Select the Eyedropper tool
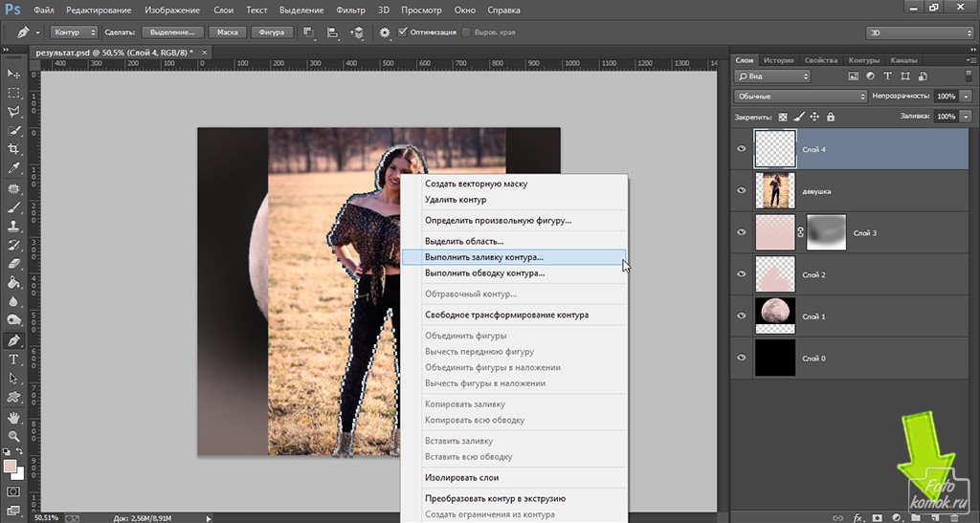Image resolution: width=980 pixels, height=523 pixels. (14, 168)
